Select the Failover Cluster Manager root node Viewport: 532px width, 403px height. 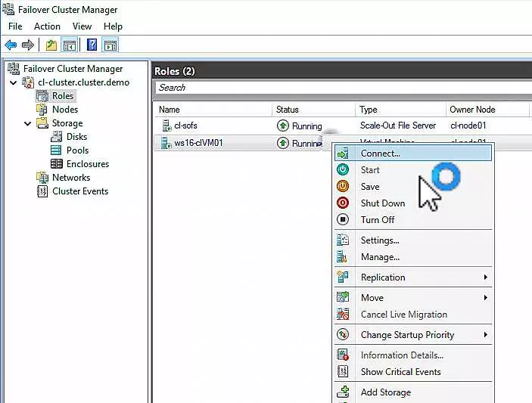[x=73, y=69]
